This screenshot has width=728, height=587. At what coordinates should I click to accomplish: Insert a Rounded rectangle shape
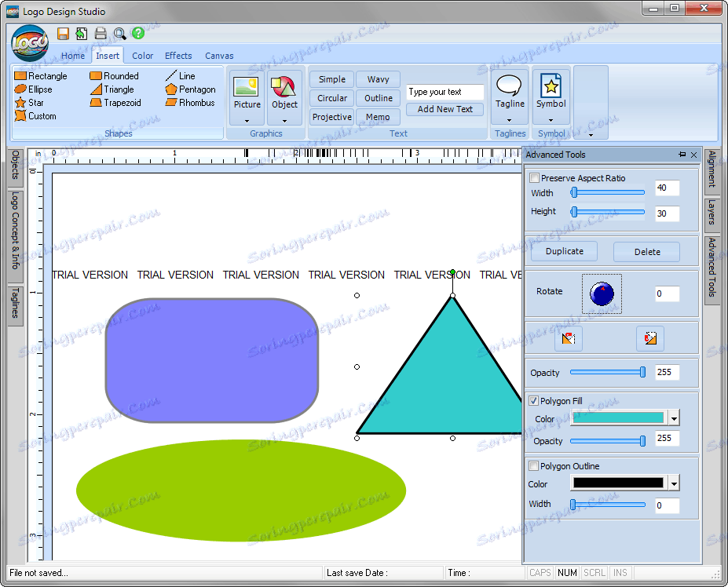[x=114, y=75]
